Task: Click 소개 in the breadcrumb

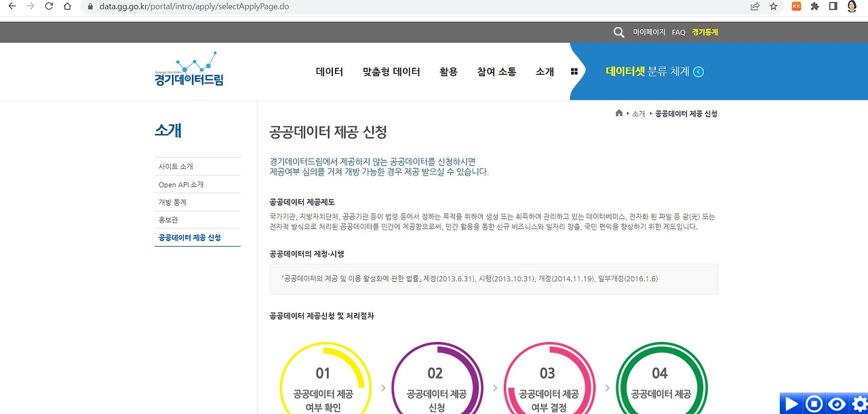Action: 639,114
